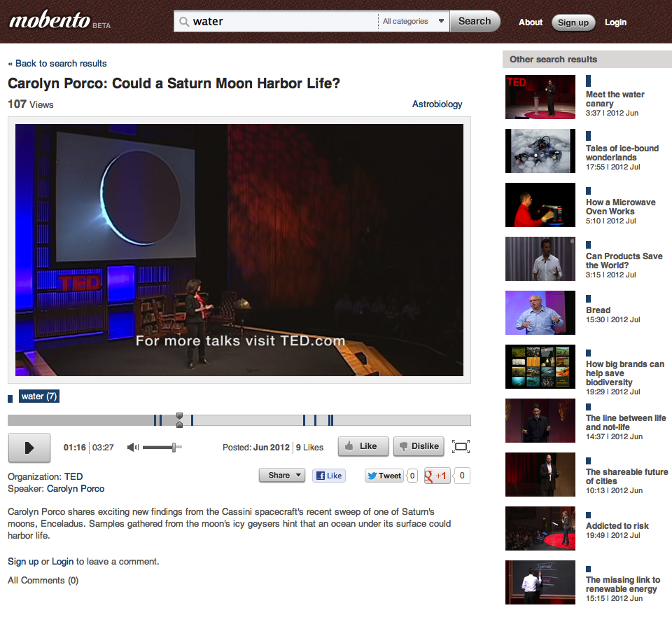672x629 pixels.
Task: Click the 'All Comments (0)' text
Action: click(x=43, y=581)
